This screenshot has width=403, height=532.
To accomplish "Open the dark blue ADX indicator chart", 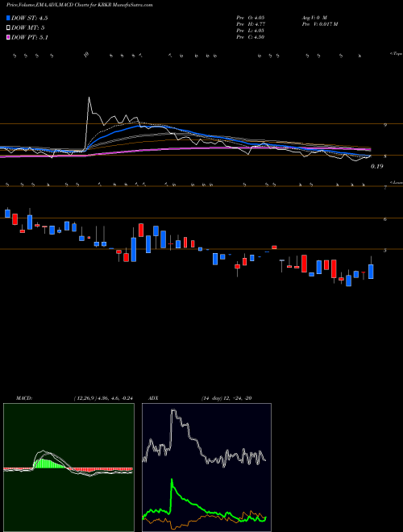I will pyautogui.click(x=206, y=468).
